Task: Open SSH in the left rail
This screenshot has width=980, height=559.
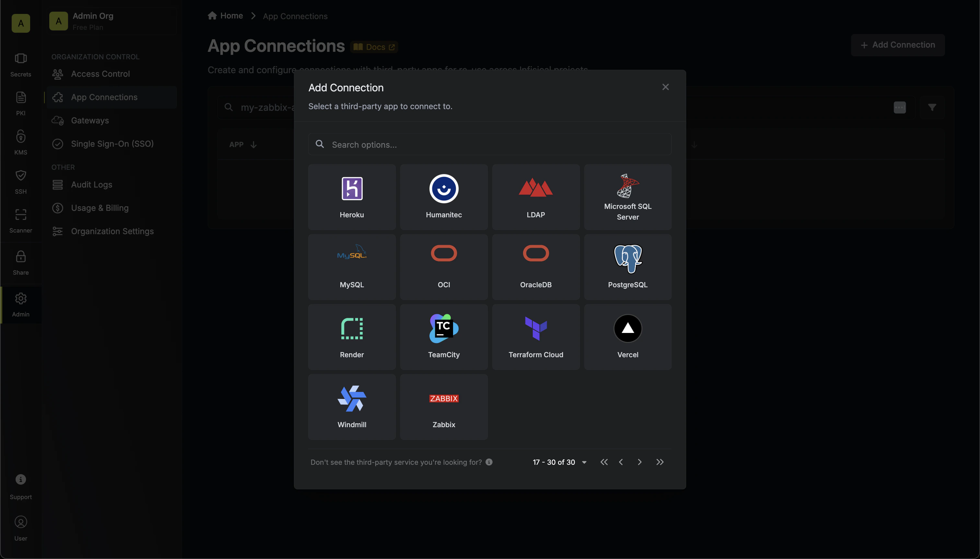Action: click(21, 182)
